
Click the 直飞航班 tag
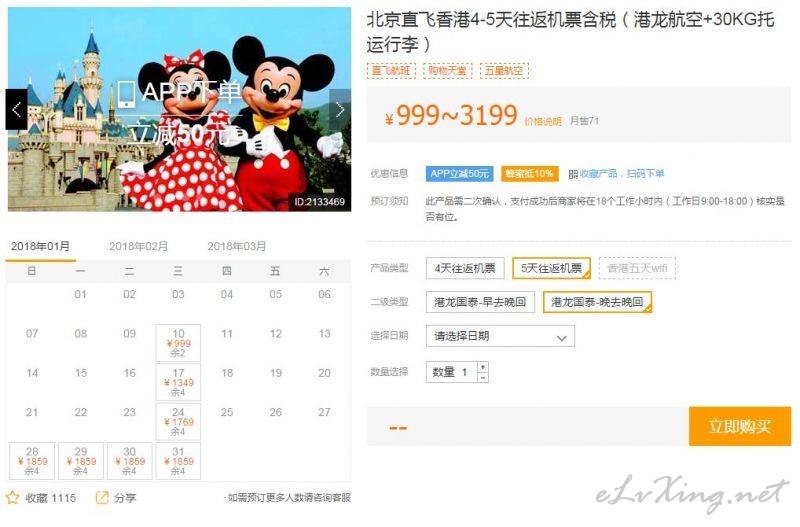tap(391, 70)
